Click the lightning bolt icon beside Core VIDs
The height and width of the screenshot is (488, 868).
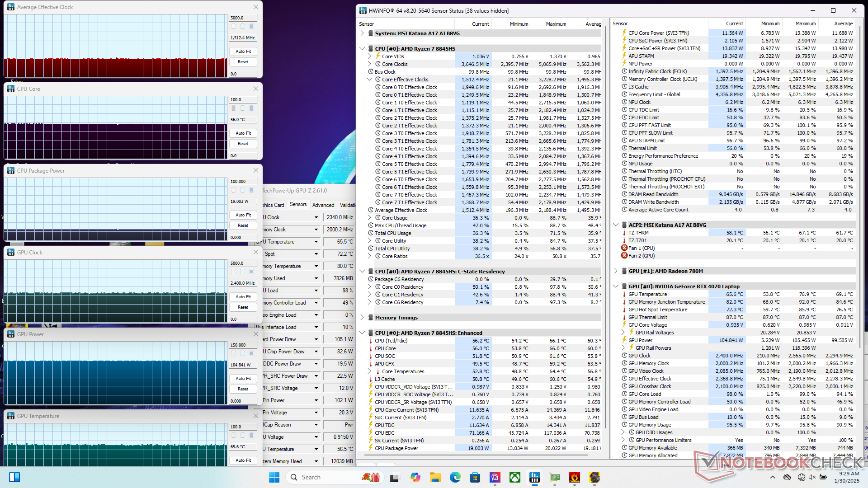(378, 56)
